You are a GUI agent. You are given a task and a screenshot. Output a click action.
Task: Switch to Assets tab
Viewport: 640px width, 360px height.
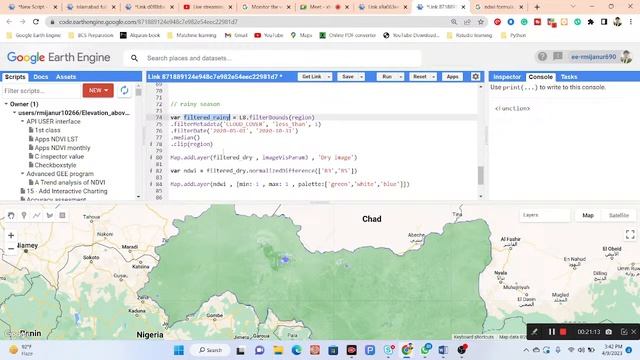pos(66,77)
